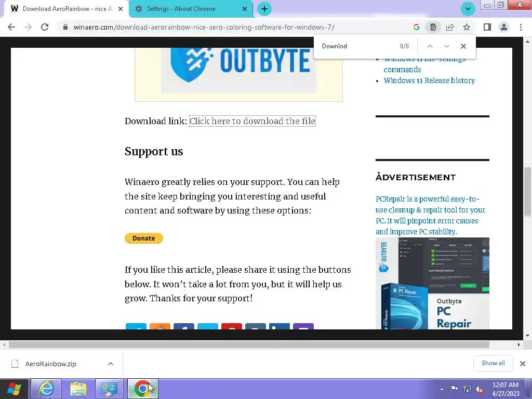Open the taskbar clock and date
532x399 pixels.
click(x=506, y=389)
